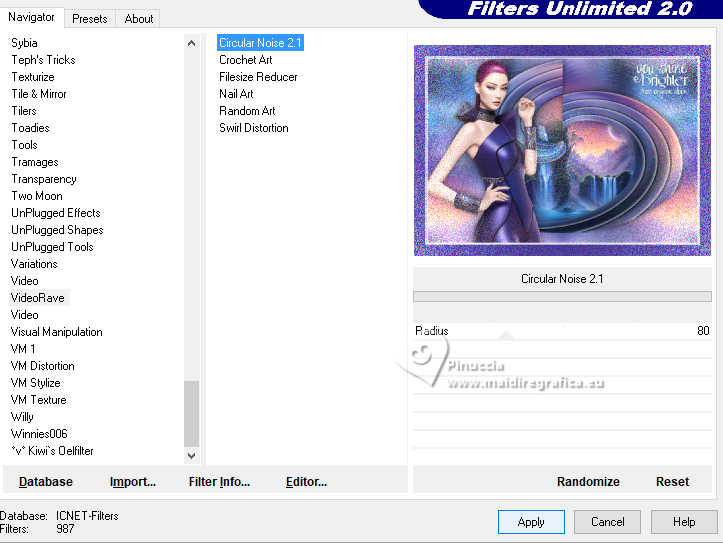
Task: Select UnPlugged Tools category
Action: 52,248
